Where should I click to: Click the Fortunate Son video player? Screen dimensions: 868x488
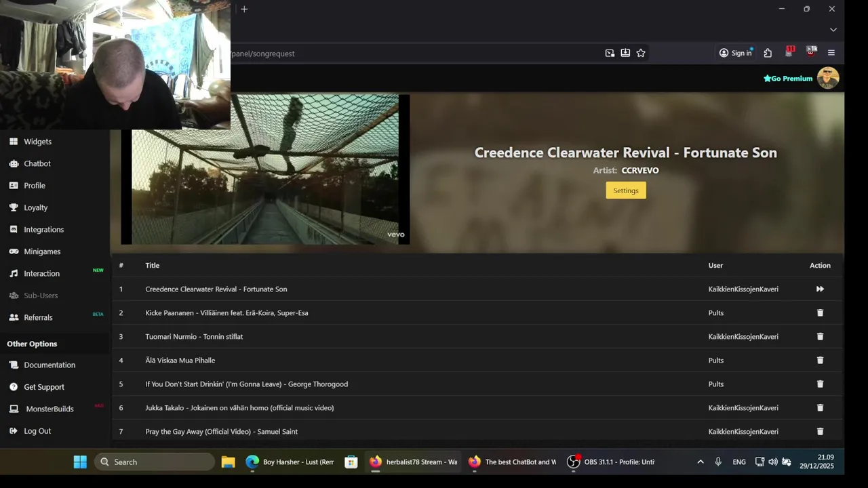(265, 169)
